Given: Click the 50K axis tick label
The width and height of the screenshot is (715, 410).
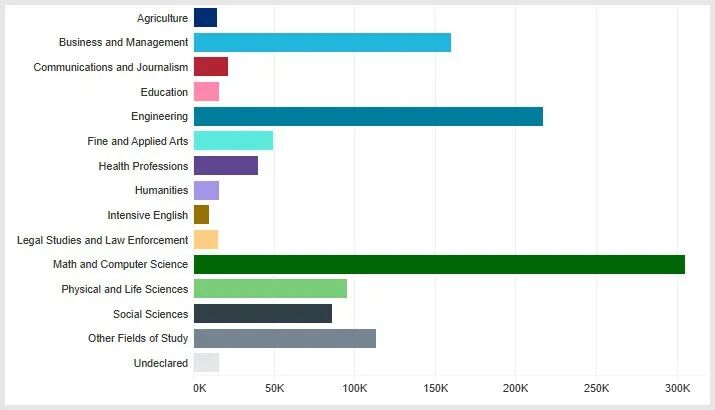Looking at the screenshot, I should pos(275,388).
